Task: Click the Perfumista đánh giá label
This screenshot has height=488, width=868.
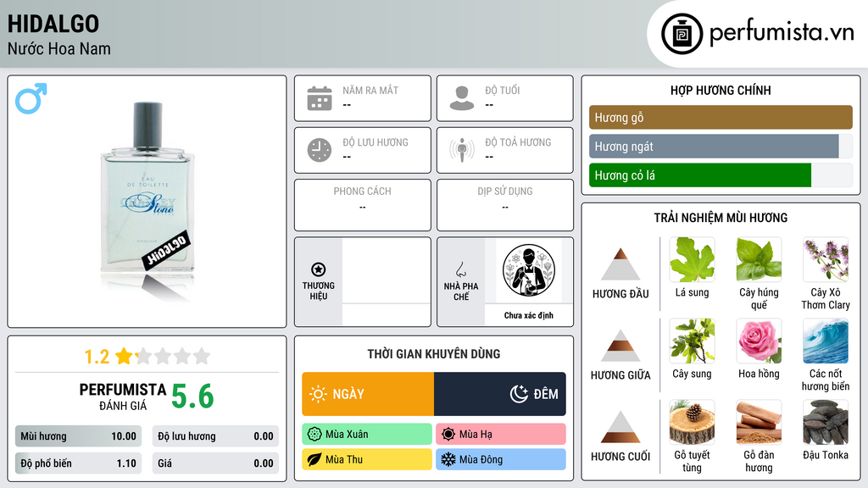Action: click(123, 396)
